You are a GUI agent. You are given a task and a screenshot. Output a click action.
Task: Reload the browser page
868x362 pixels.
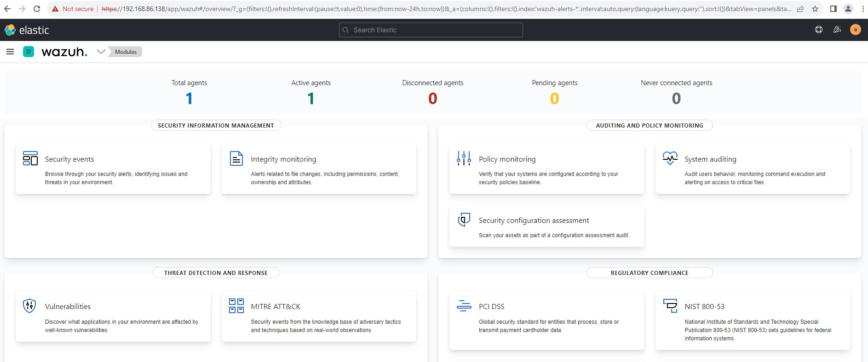37,9
